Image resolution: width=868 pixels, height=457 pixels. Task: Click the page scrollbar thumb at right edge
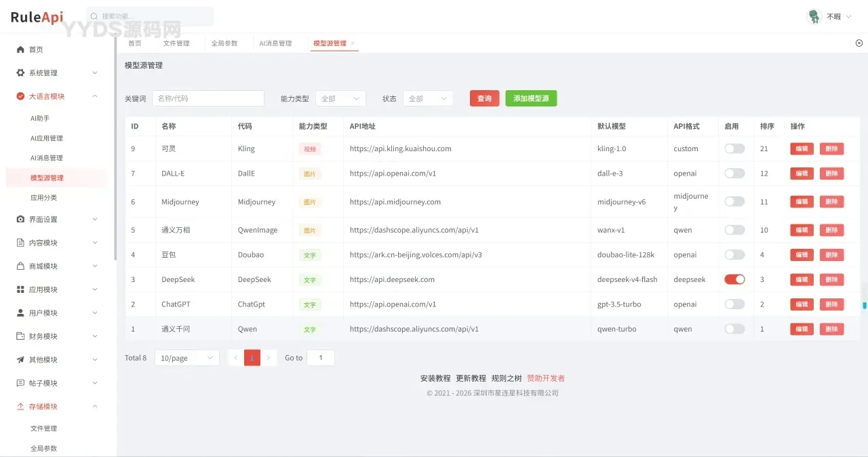coord(865,305)
